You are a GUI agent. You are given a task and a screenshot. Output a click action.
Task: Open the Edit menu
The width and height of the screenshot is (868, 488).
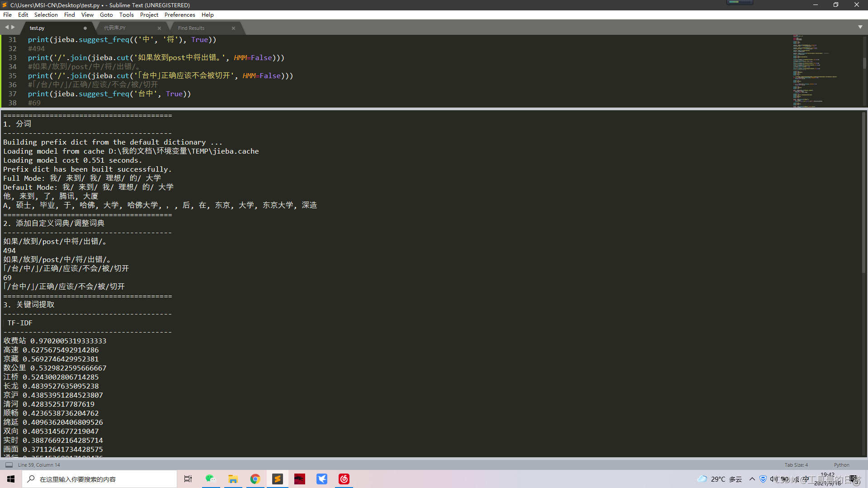click(23, 14)
